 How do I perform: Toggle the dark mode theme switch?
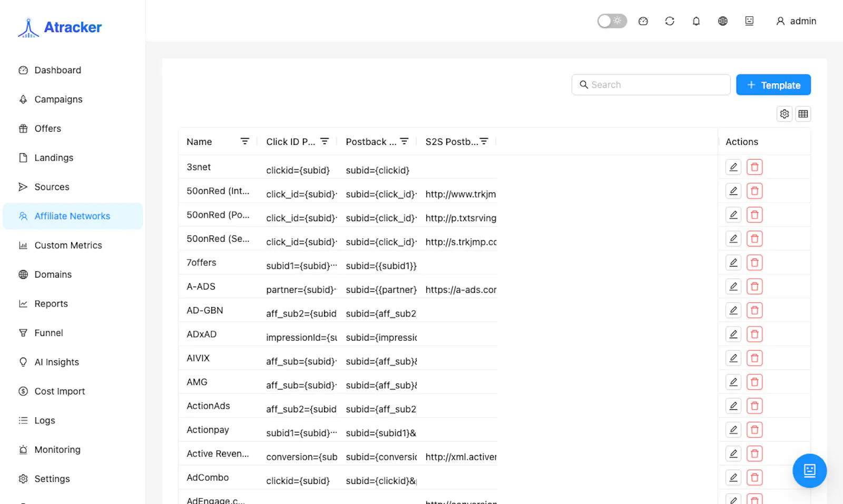tap(612, 21)
